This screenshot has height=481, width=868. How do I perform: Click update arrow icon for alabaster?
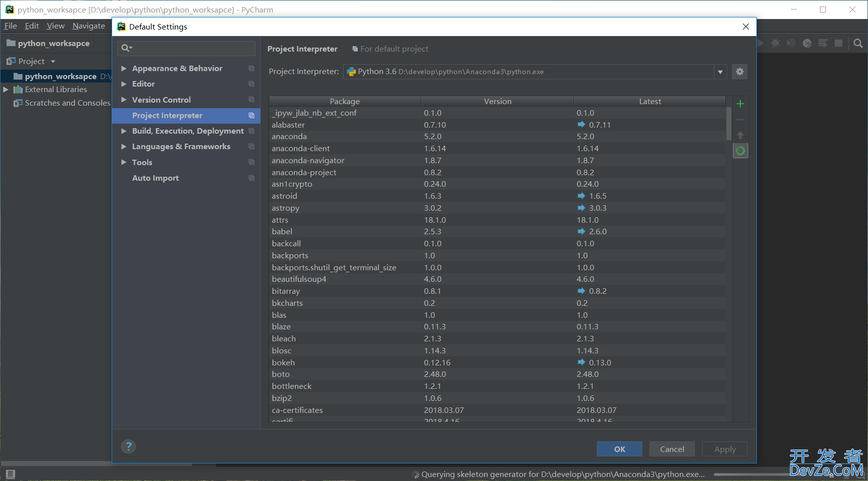(581, 124)
